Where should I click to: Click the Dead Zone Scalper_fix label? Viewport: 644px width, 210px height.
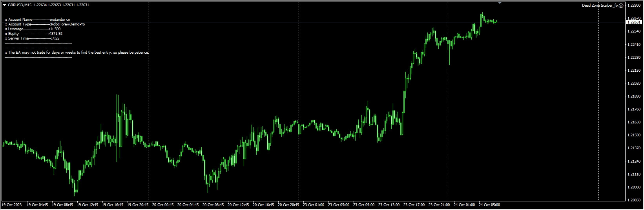point(600,5)
